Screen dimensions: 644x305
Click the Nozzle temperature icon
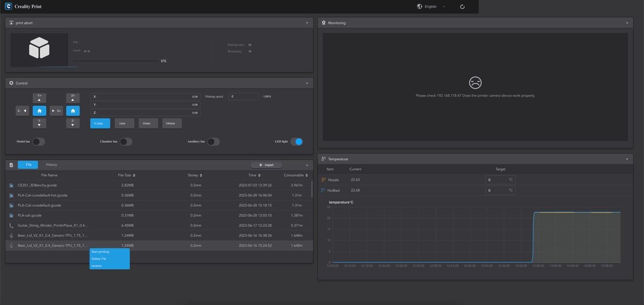tap(324, 180)
